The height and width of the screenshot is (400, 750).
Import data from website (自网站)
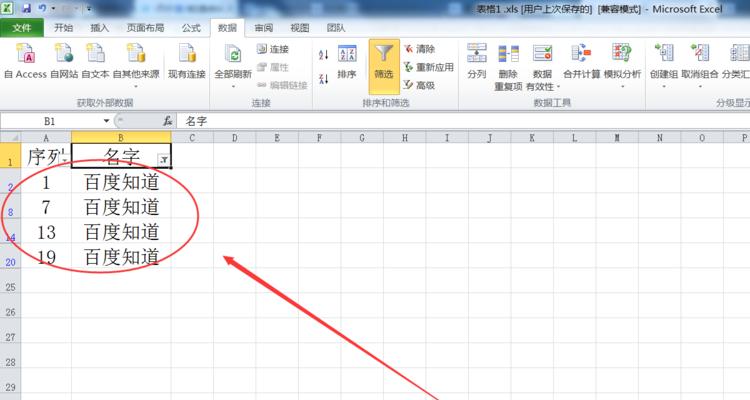click(64, 61)
